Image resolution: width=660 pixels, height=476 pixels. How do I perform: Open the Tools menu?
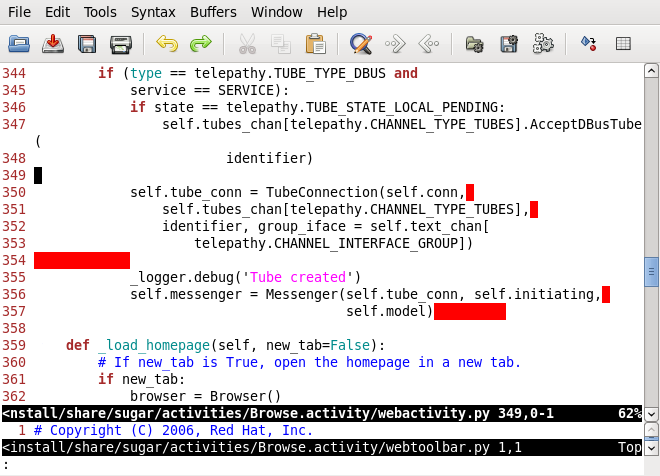tap(100, 12)
